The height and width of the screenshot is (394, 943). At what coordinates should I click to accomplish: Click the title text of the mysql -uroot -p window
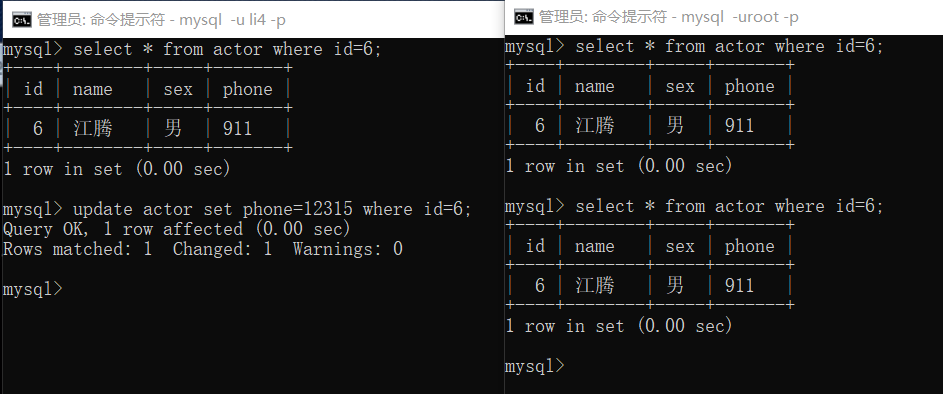tap(669, 17)
